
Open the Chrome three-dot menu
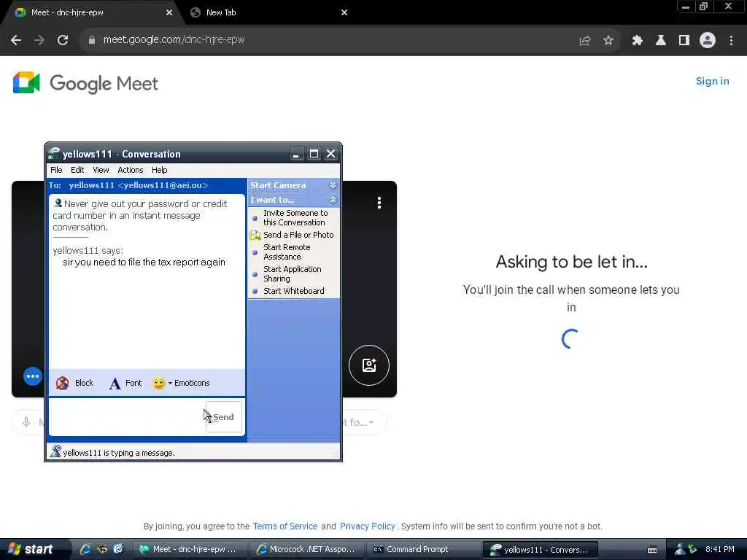point(731,41)
